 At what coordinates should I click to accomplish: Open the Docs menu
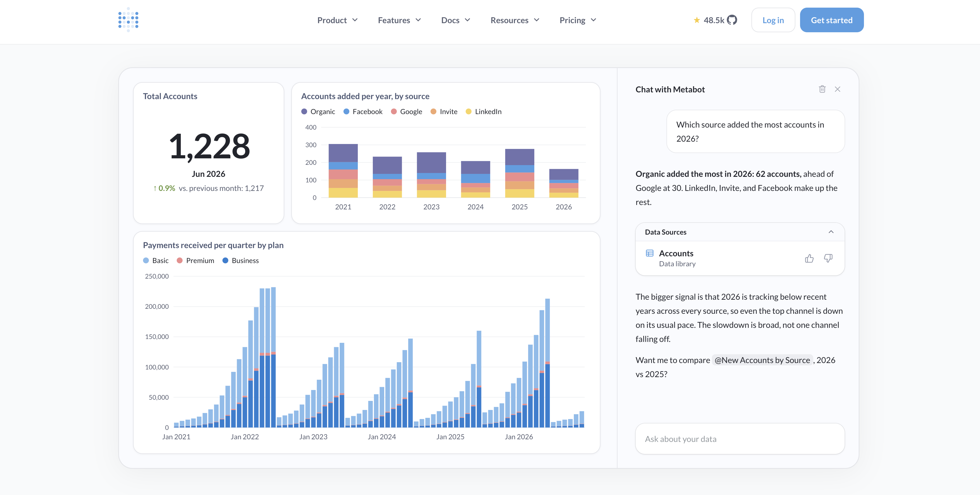pyautogui.click(x=455, y=20)
